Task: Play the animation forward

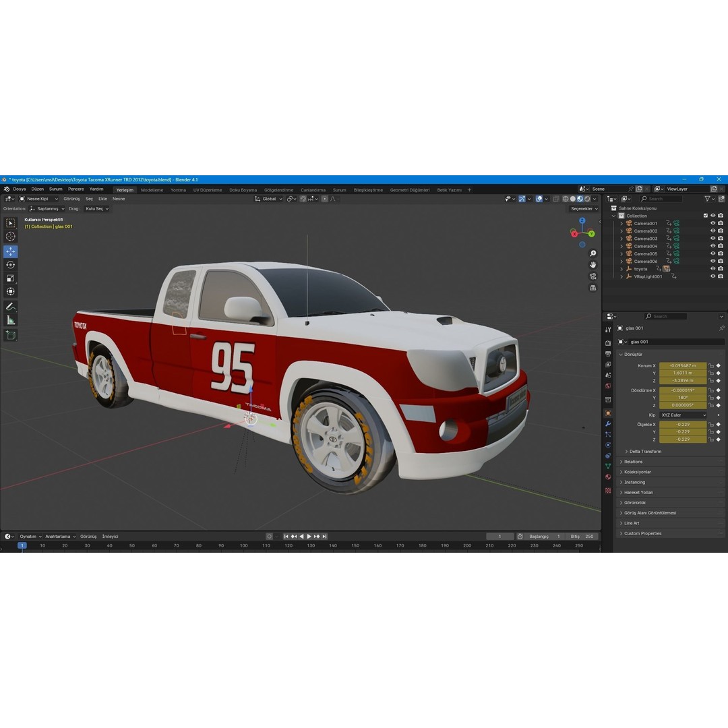Action: tap(309, 537)
